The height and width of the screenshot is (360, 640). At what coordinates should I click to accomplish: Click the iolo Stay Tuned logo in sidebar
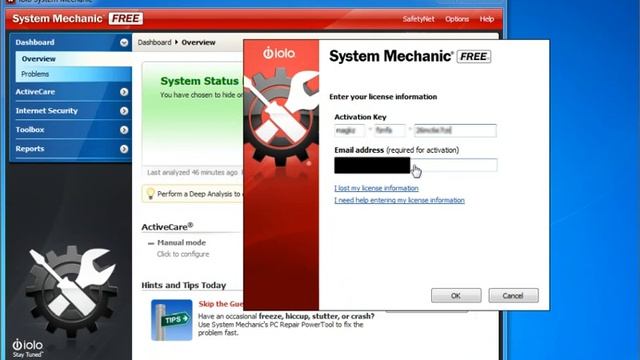[x=27, y=348]
